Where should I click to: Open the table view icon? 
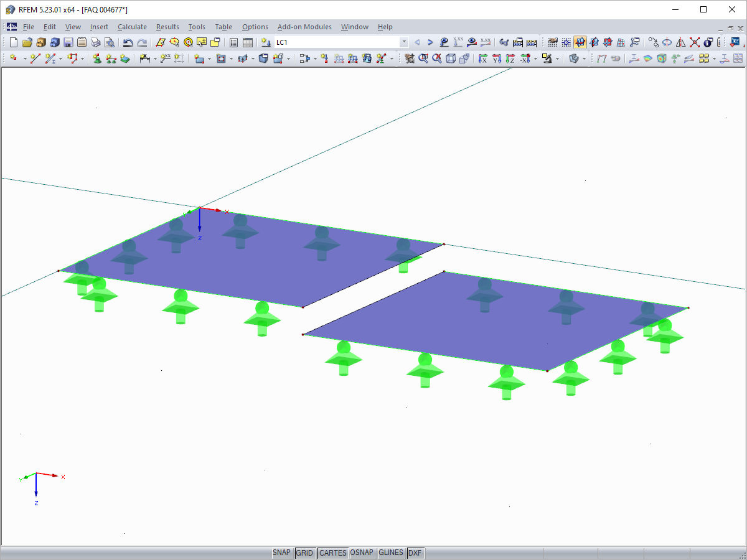point(247,42)
